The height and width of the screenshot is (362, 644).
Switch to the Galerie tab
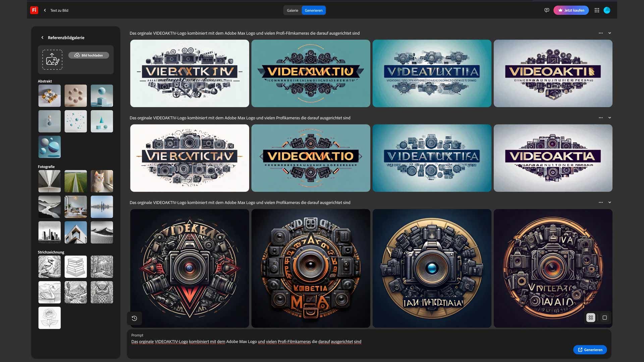292,10
